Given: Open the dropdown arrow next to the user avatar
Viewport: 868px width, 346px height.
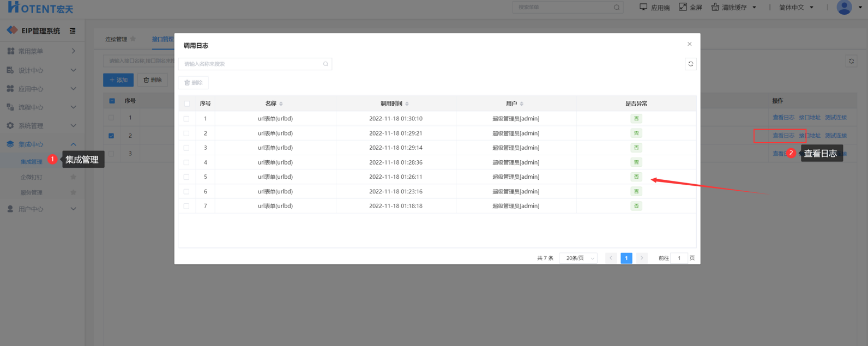Looking at the screenshot, I should click(x=860, y=8).
